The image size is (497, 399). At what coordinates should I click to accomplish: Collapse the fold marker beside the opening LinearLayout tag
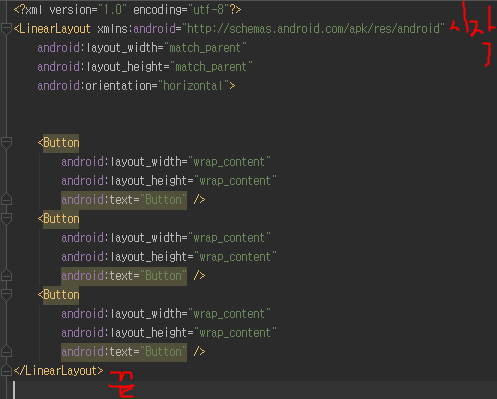pyautogui.click(x=6, y=28)
